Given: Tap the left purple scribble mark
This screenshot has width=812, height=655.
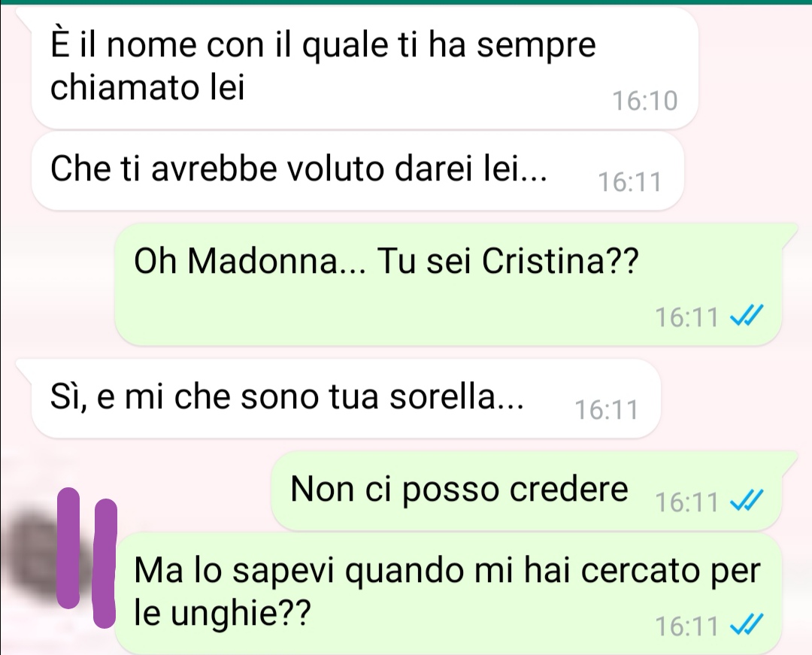Looking at the screenshot, I should [x=68, y=547].
